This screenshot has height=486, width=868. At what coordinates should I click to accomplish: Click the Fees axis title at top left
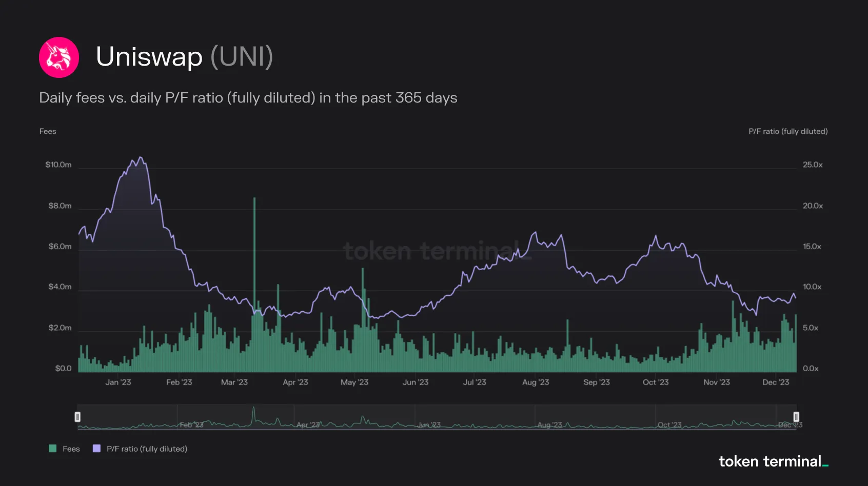click(48, 131)
